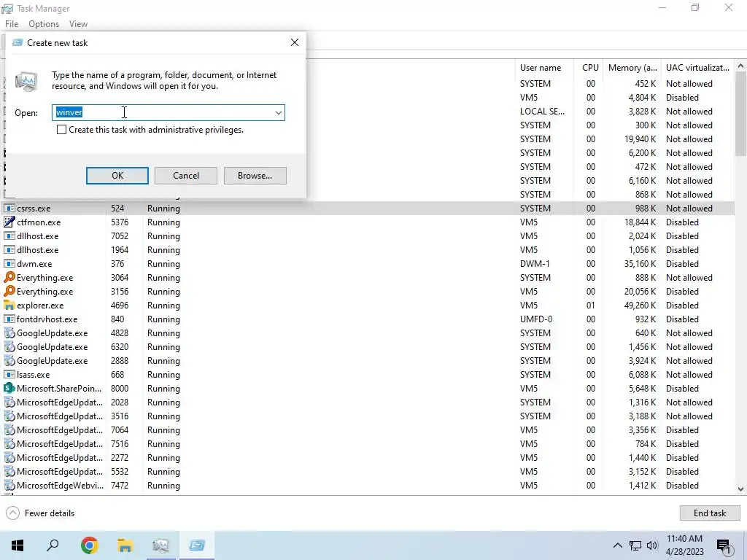Switch to Task Manager taskbar button
The width and height of the screenshot is (747, 560).
[x=161, y=545]
